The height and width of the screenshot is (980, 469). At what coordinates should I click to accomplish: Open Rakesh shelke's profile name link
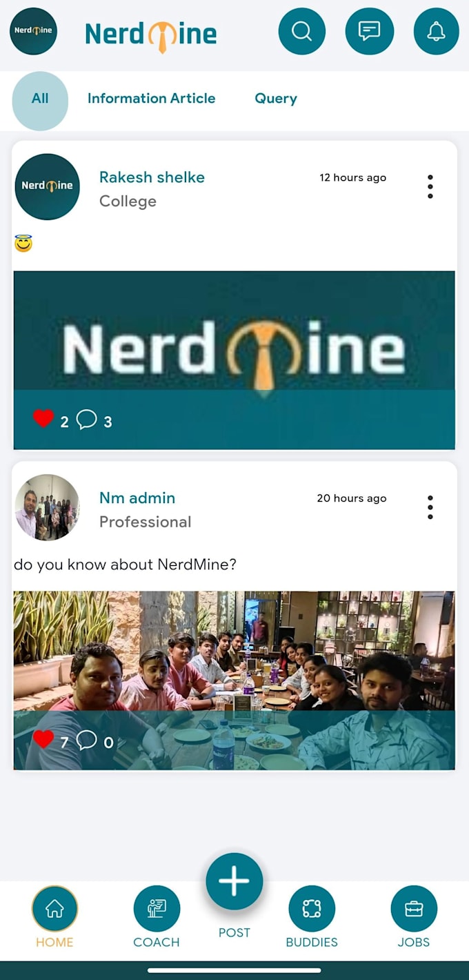[152, 177]
